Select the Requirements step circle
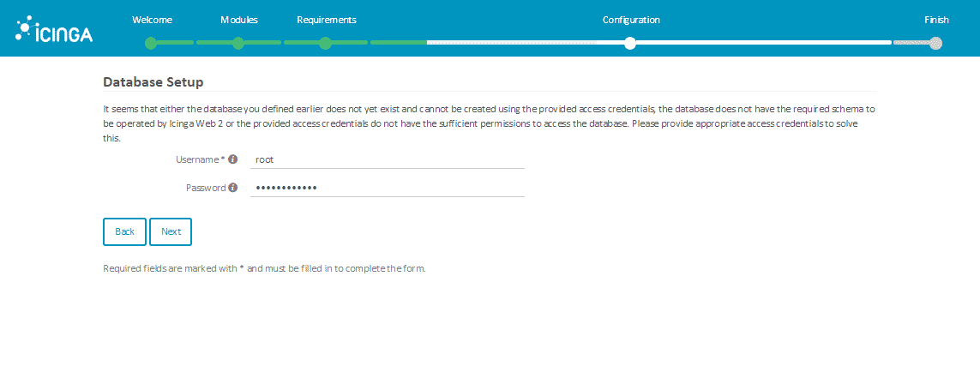Image resolution: width=980 pixels, height=366 pixels. tap(325, 43)
